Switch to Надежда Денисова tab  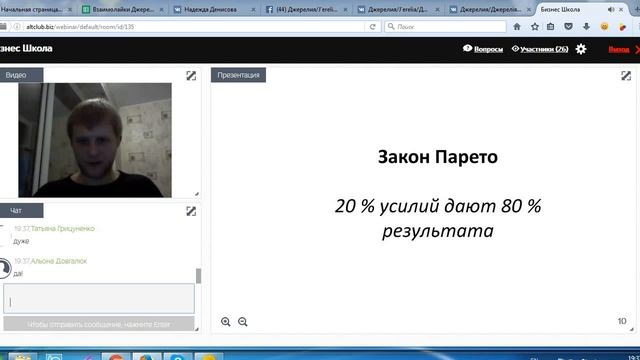click(x=210, y=9)
